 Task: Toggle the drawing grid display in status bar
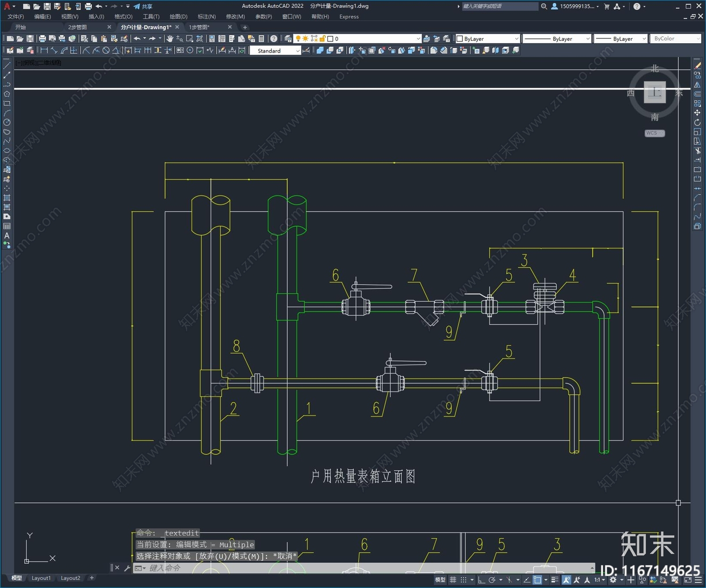(453, 580)
